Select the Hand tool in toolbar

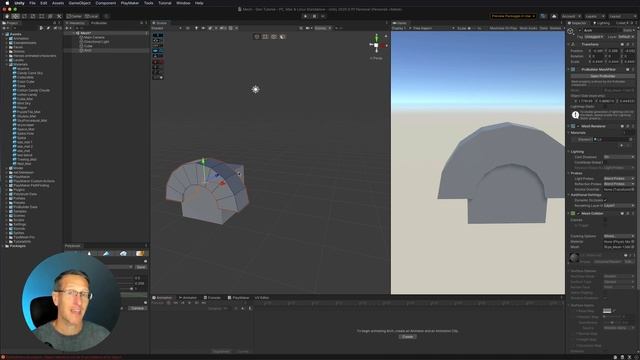(7, 16)
